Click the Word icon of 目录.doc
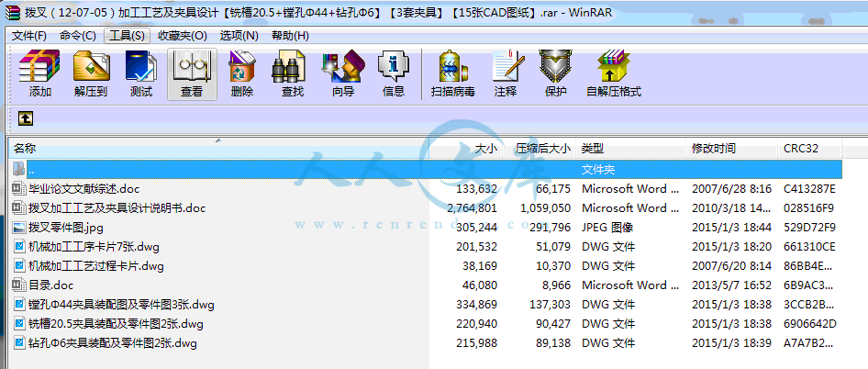868x369 pixels. [19, 285]
